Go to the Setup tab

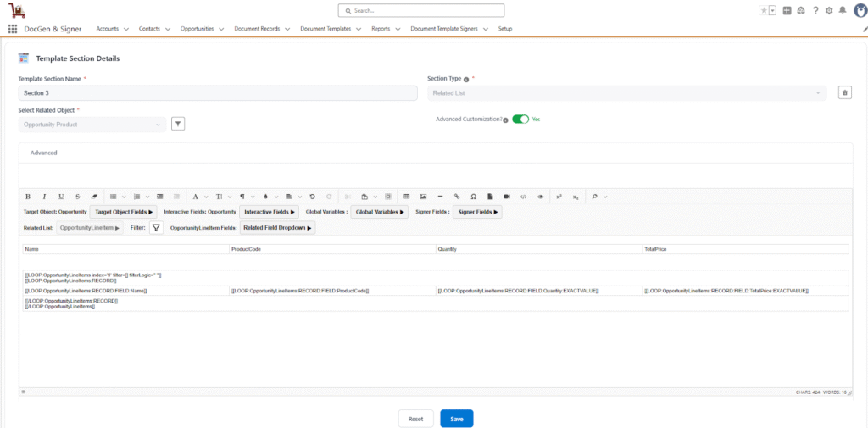(505, 29)
